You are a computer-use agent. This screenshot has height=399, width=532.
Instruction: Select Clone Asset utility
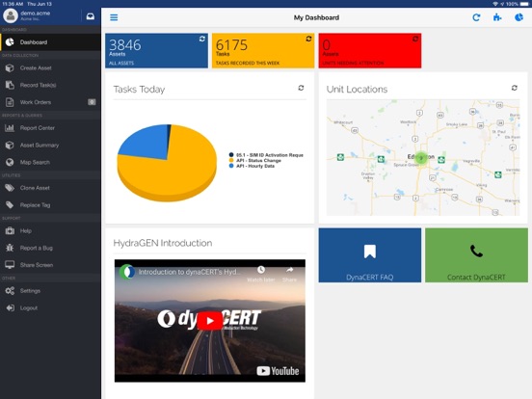(50, 188)
